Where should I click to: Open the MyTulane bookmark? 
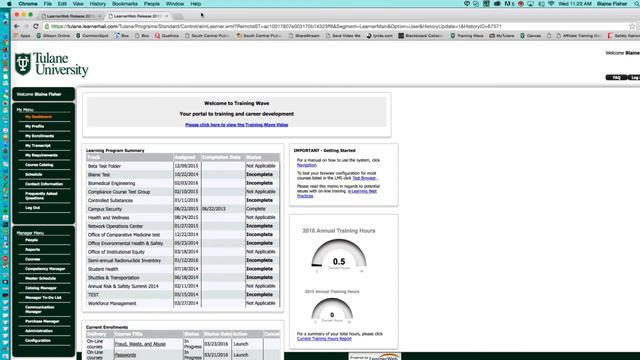click(x=502, y=36)
